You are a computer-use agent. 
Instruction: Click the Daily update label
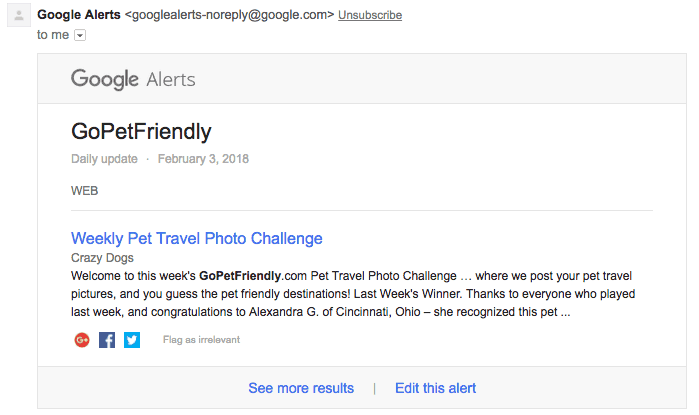pos(104,159)
